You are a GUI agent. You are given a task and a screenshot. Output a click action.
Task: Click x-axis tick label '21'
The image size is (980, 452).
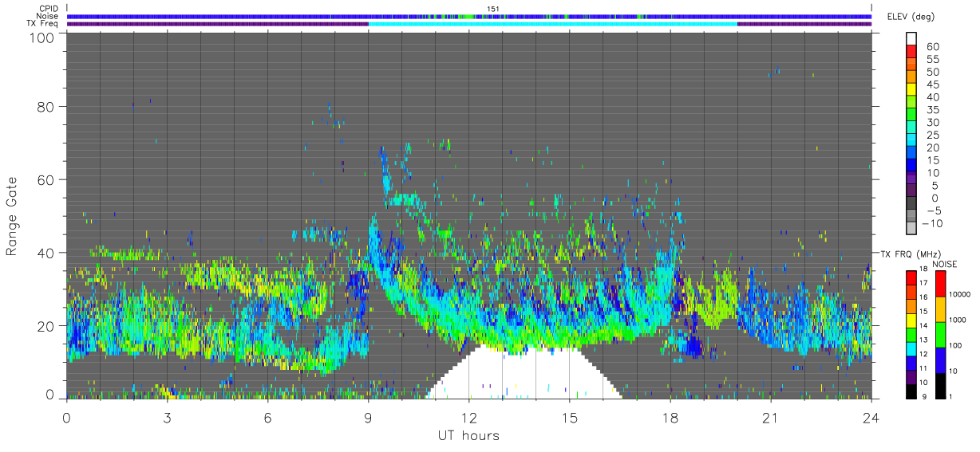click(x=771, y=417)
